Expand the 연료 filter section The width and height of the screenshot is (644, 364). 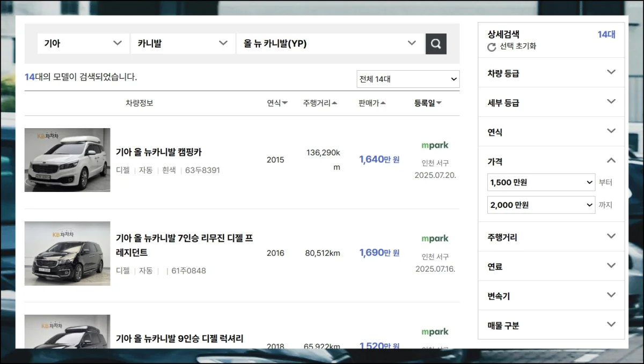click(551, 266)
